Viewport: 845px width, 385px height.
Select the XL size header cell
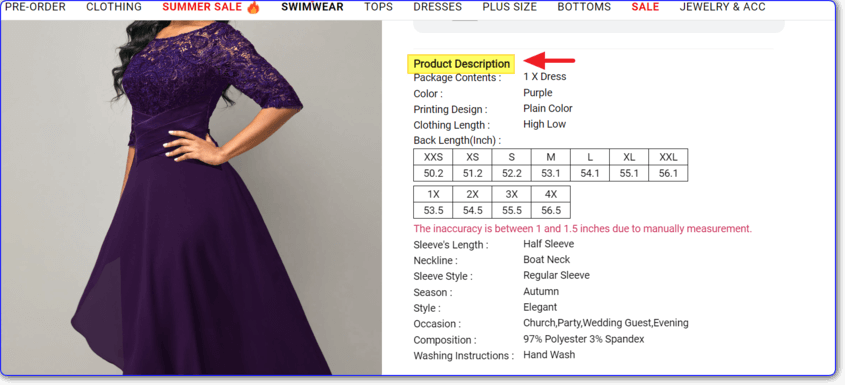[629, 157]
